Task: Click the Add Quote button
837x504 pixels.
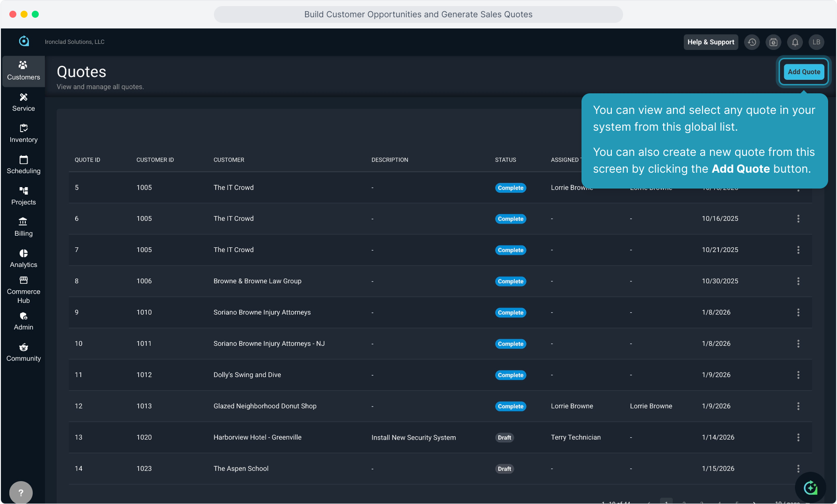Action: coord(803,72)
